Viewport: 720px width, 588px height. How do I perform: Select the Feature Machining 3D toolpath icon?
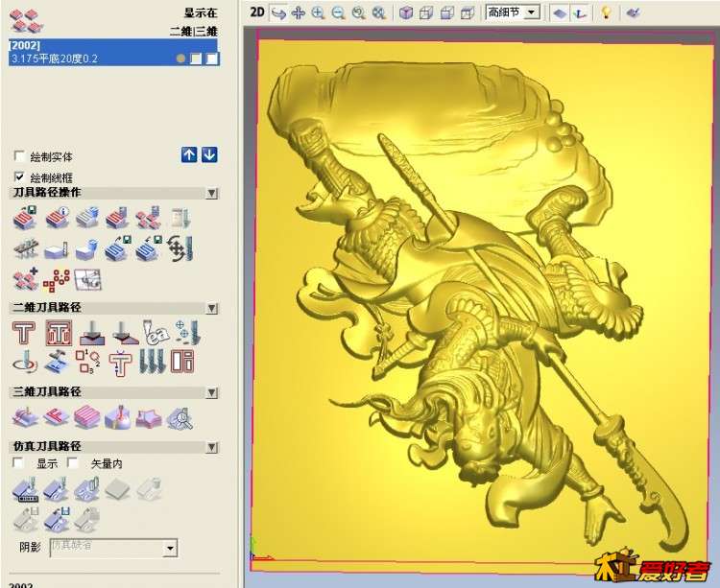56,418
